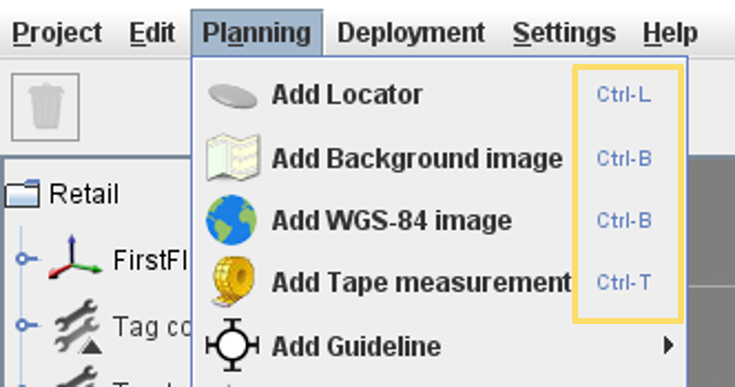Screen dimensions: 735x387
Task: Click the Tag wrench icon in tree
Action: [x=77, y=326]
